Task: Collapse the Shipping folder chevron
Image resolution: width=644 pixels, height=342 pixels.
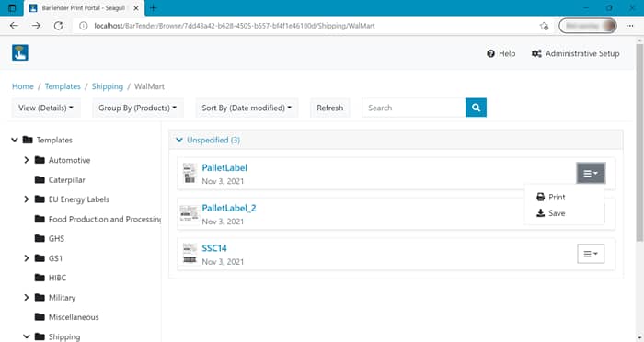Action: click(27, 336)
